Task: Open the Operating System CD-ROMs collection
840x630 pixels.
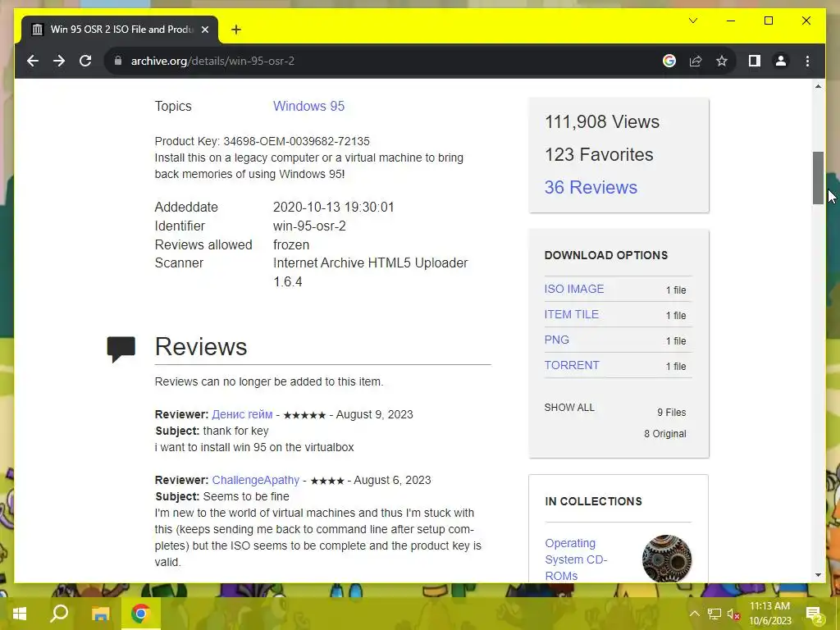Action: [576, 559]
